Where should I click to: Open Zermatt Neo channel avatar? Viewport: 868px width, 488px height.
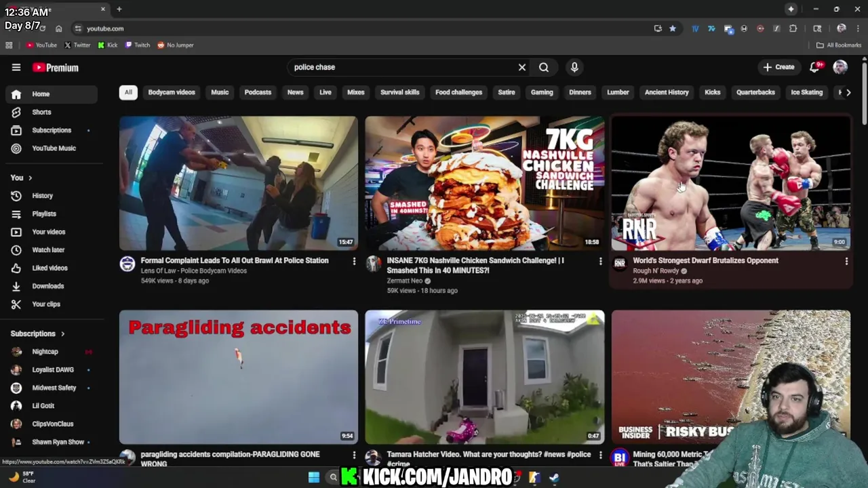[x=374, y=264]
